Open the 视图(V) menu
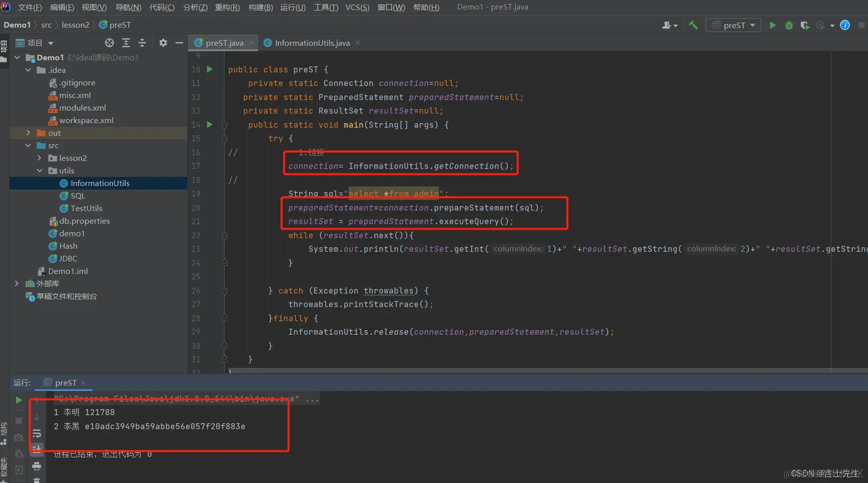This screenshot has width=868, height=483. [x=94, y=7]
